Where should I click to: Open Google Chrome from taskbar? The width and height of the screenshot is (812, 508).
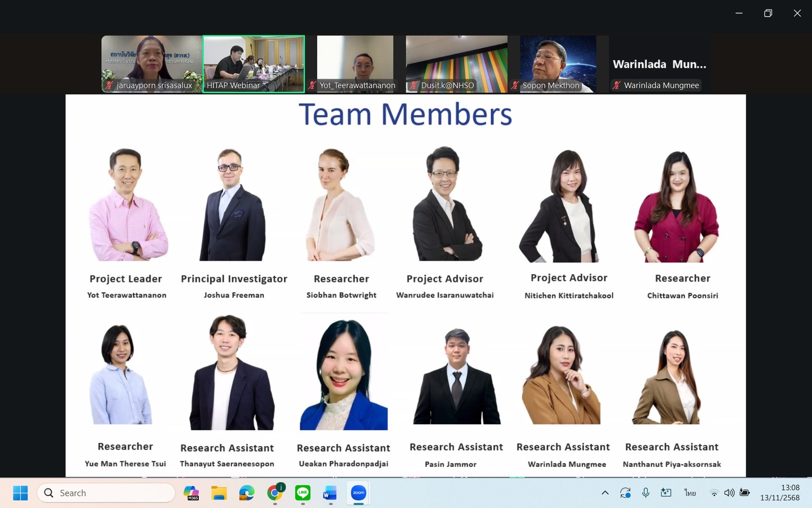point(275,493)
